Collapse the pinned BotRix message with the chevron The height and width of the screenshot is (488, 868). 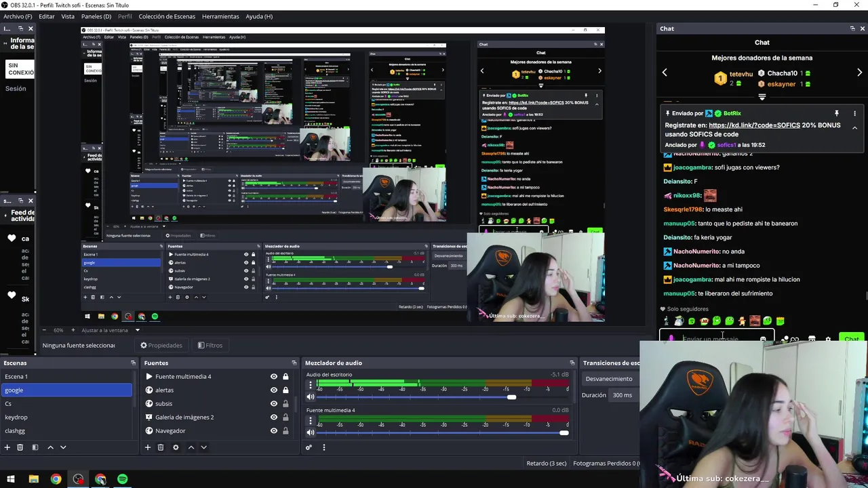[854, 128]
